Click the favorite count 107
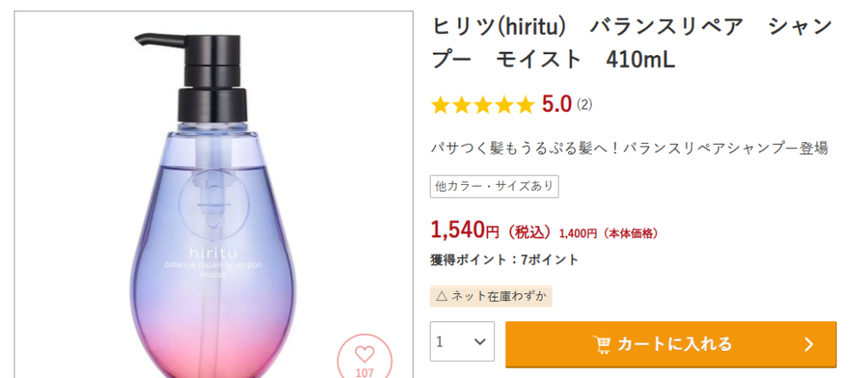Viewport: 868px width, 378px height. pyautogui.click(x=364, y=372)
